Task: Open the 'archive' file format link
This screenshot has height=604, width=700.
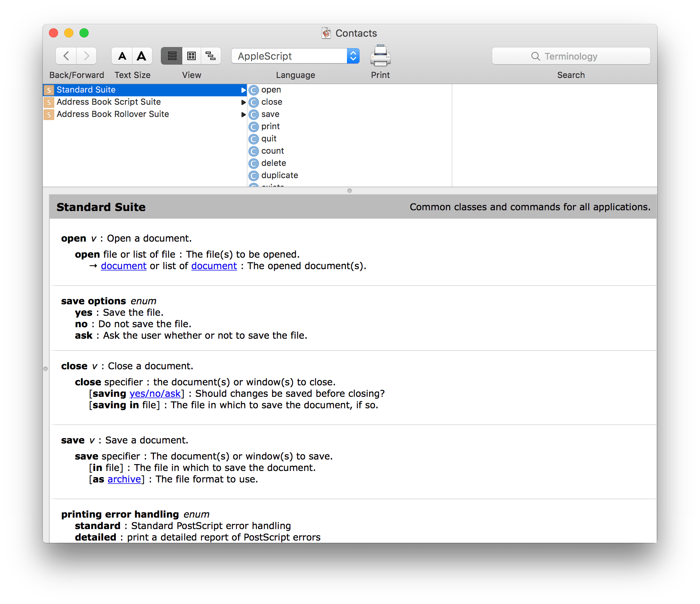Action: (x=124, y=479)
